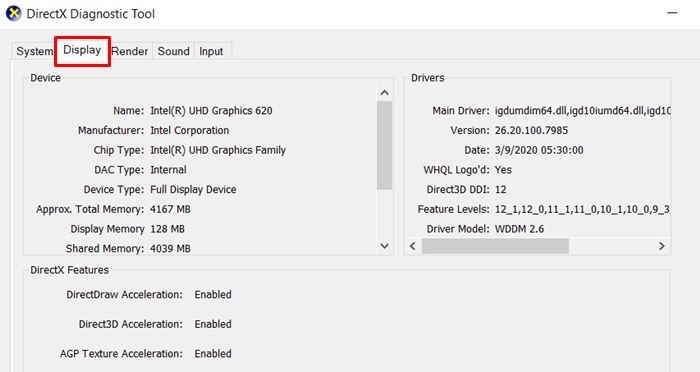Click the Feature Levels: label
This screenshot has height=372, width=700.
[x=454, y=209]
